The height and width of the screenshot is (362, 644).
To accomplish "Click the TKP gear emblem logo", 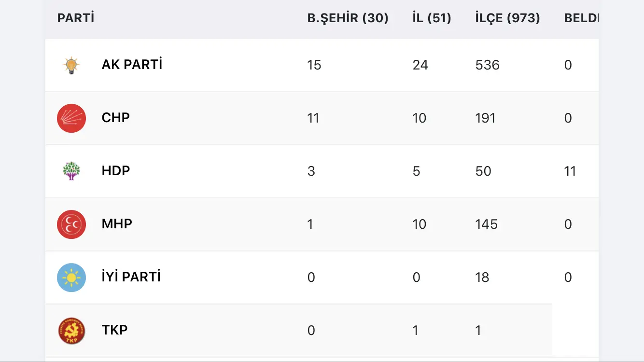I will (x=71, y=331).
